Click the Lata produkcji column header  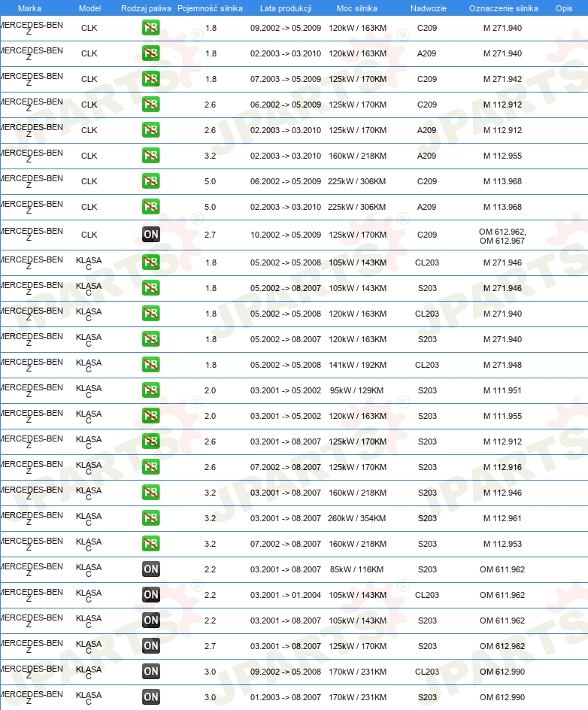point(286,8)
